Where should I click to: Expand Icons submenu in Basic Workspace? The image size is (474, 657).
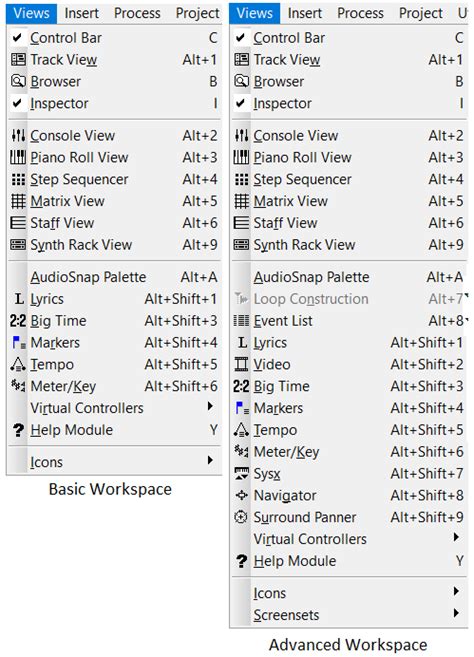(114, 462)
